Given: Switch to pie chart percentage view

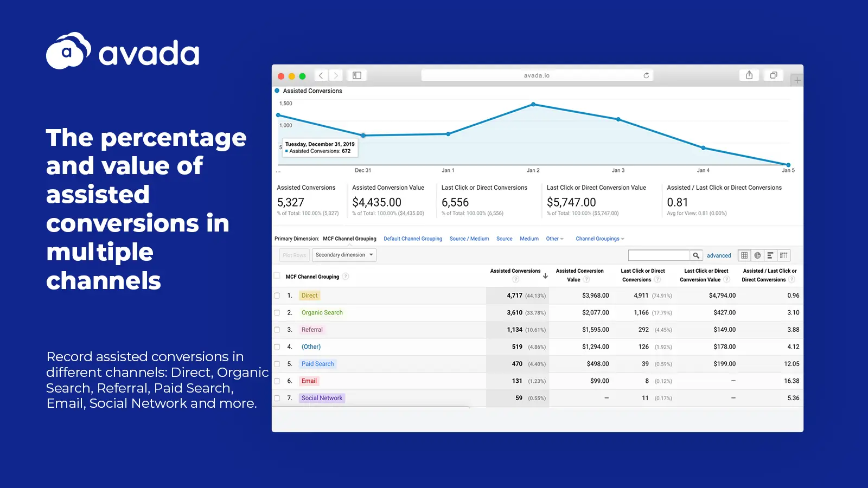Looking at the screenshot, I should tap(757, 255).
